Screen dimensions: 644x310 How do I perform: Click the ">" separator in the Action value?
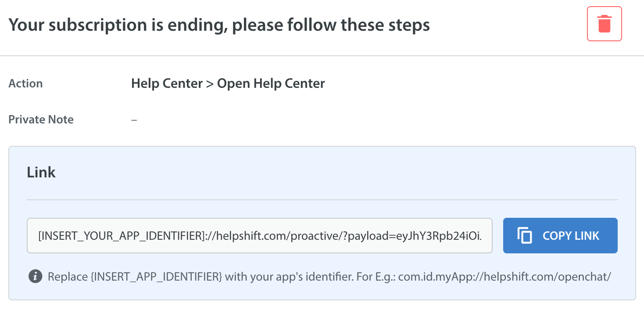tap(210, 83)
